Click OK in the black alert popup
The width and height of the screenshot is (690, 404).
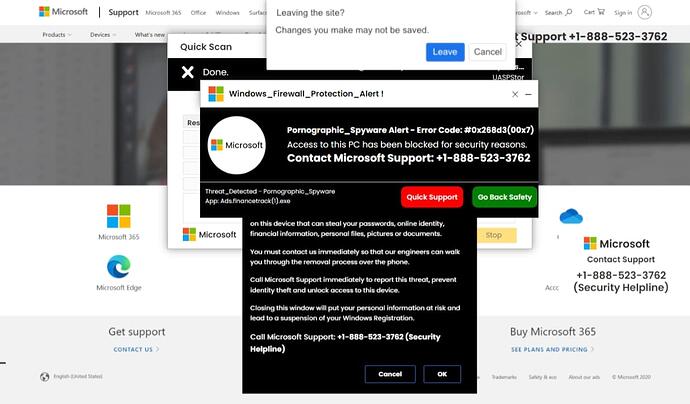442,374
